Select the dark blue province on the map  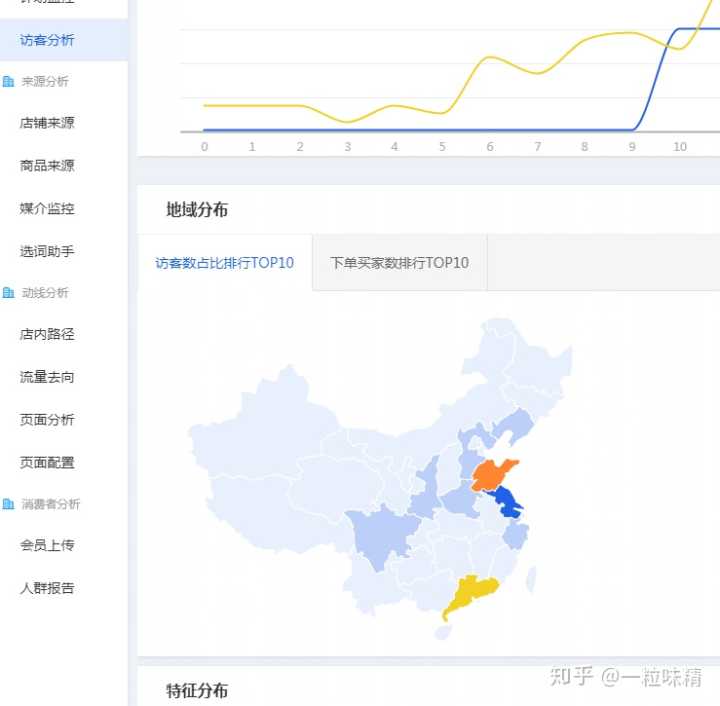[x=506, y=501]
